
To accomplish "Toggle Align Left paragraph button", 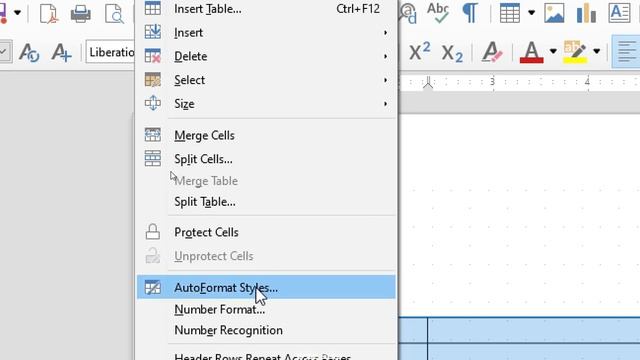I will point(626,52).
